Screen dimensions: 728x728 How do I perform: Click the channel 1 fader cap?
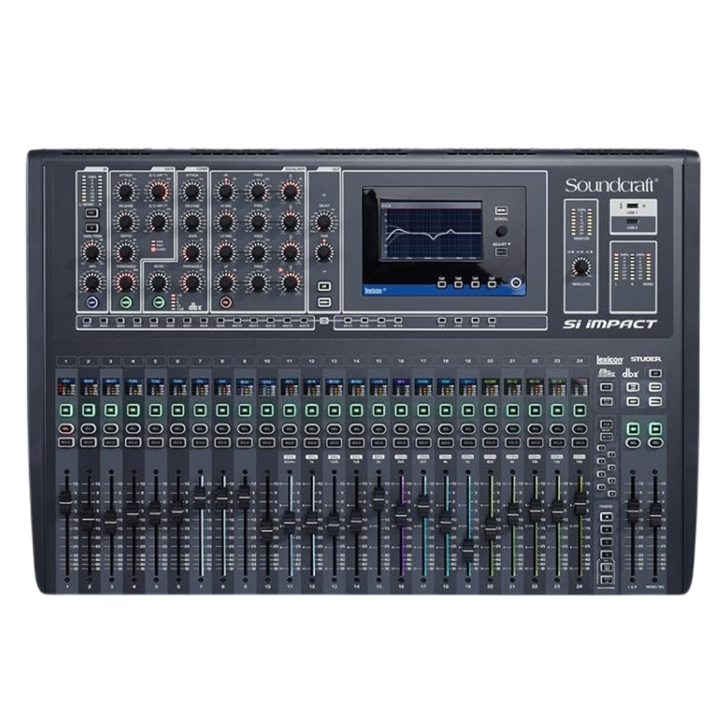(66, 499)
